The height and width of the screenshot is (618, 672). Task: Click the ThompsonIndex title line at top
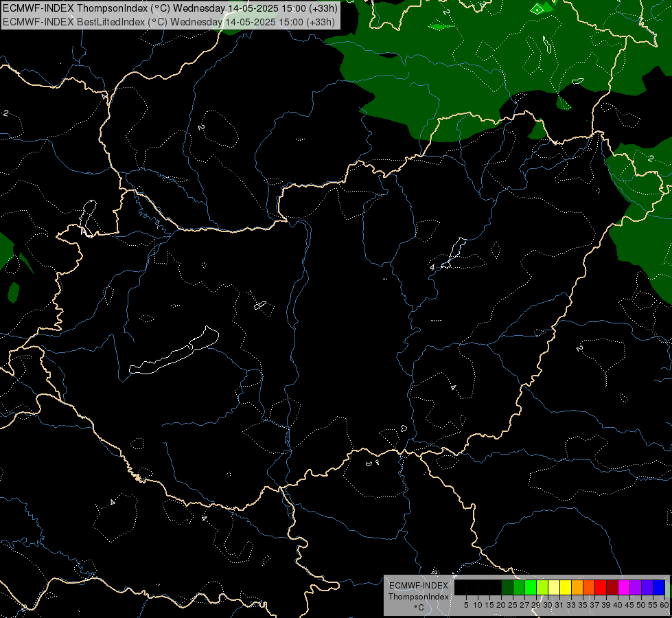[170, 8]
